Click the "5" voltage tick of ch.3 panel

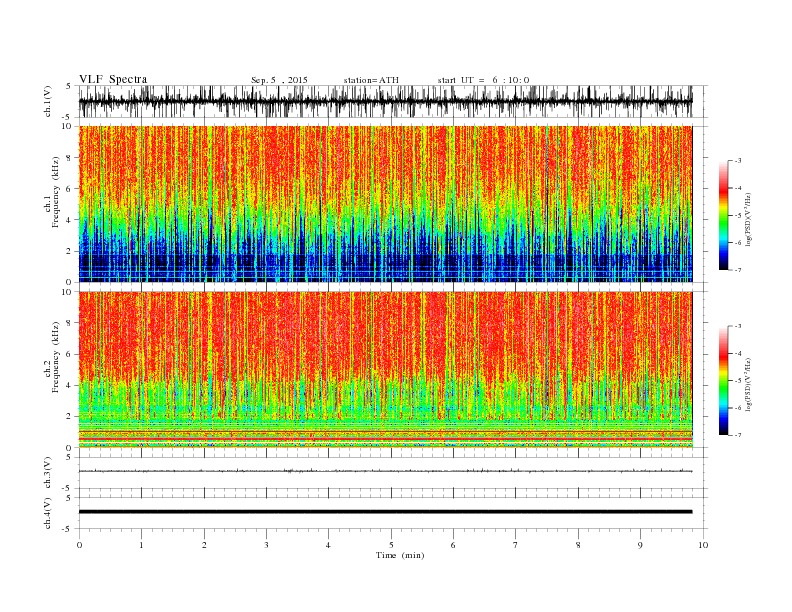click(70, 457)
